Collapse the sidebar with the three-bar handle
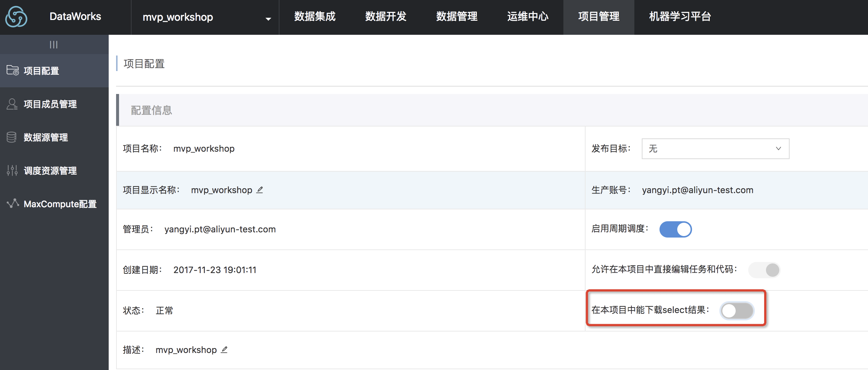Viewport: 868px width, 370px height. (54, 44)
